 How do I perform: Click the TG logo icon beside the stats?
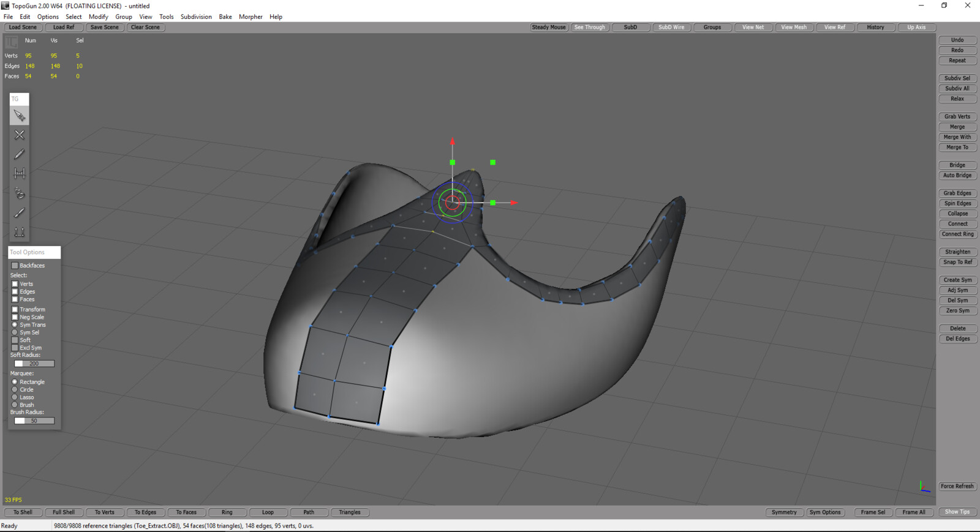coord(12,42)
